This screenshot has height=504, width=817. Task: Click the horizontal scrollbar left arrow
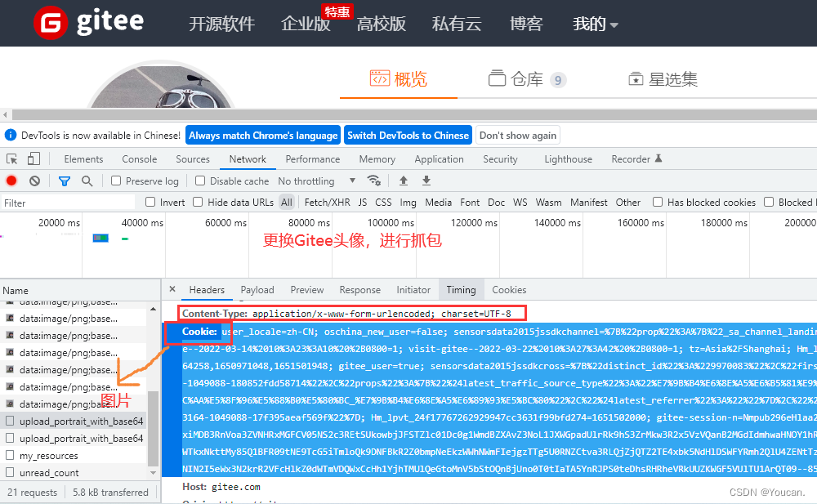[5, 114]
